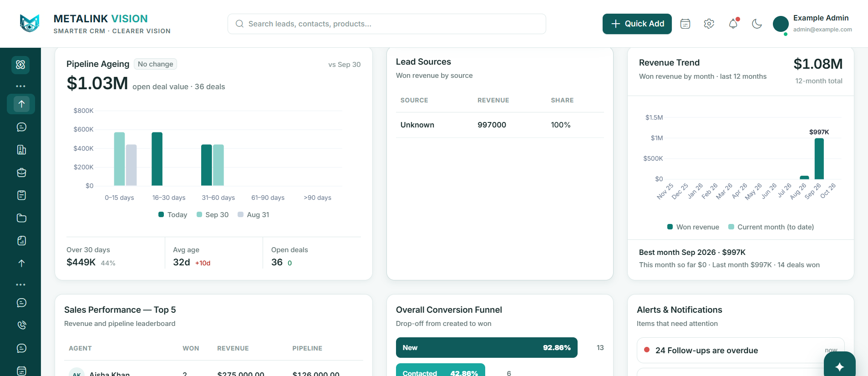Image resolution: width=868 pixels, height=376 pixels.
Task: Select the Contacted 42.86% funnel bar
Action: 441,371
